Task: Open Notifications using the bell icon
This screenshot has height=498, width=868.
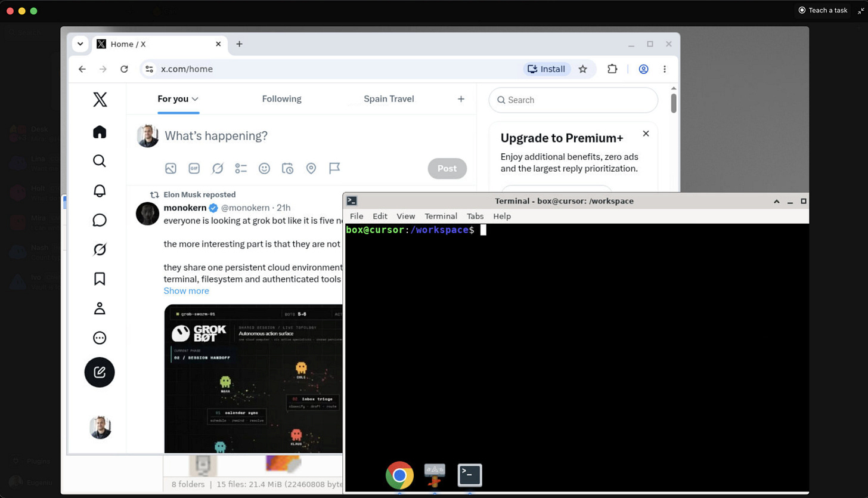Action: tap(100, 190)
